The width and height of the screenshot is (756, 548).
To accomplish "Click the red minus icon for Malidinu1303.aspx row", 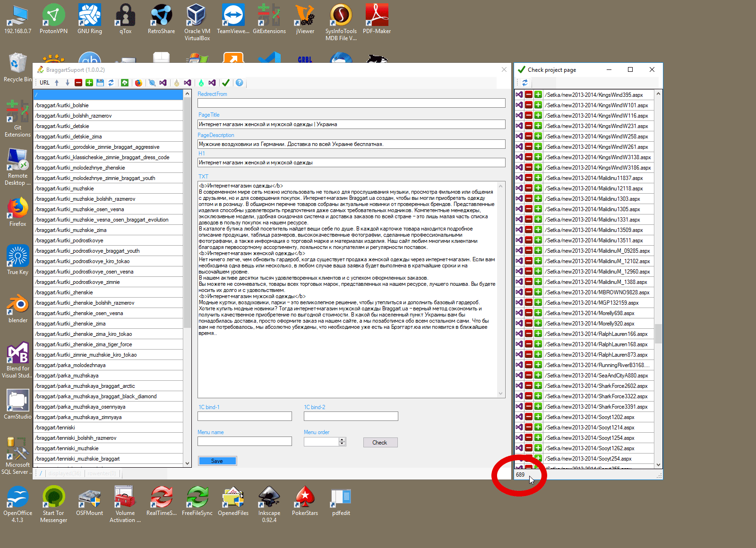I will [529, 198].
